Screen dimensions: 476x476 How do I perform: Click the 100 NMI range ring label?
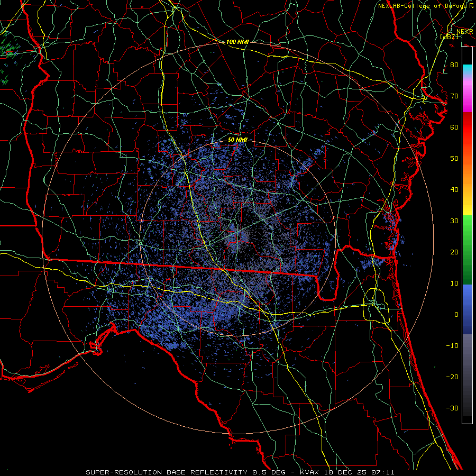coord(237,42)
